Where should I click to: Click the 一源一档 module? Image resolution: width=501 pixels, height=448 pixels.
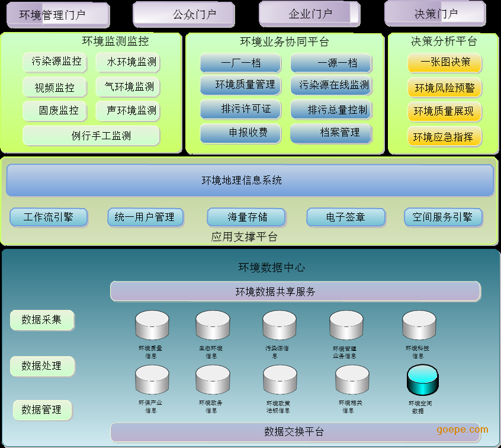point(332,63)
